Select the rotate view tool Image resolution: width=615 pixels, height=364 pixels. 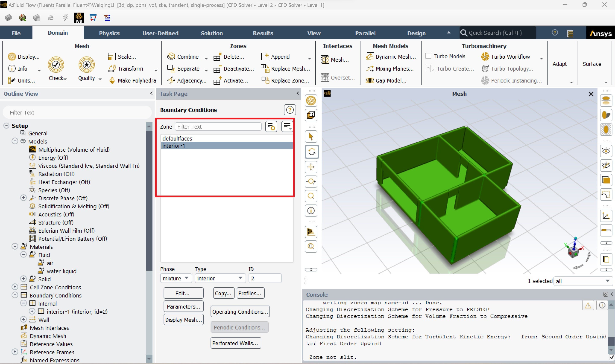click(311, 152)
